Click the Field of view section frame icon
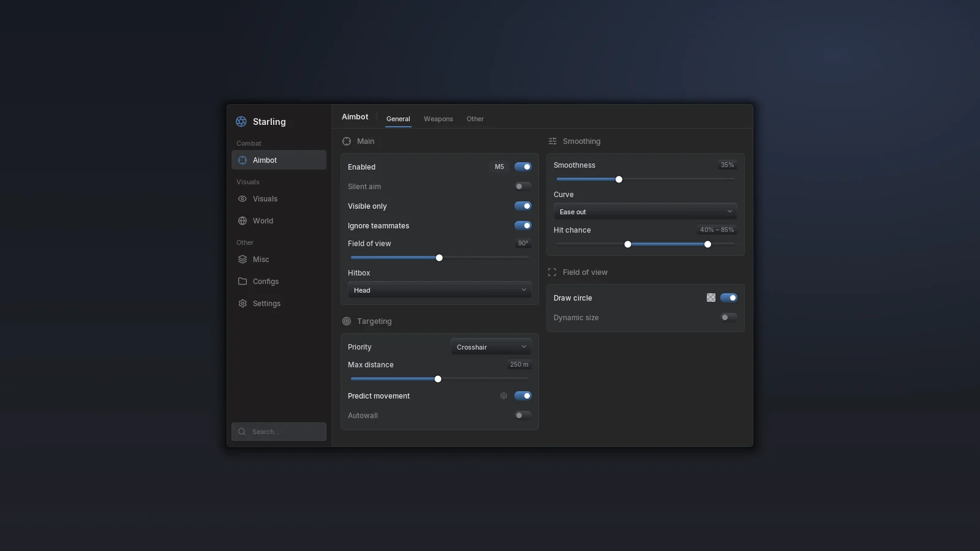 click(x=552, y=272)
